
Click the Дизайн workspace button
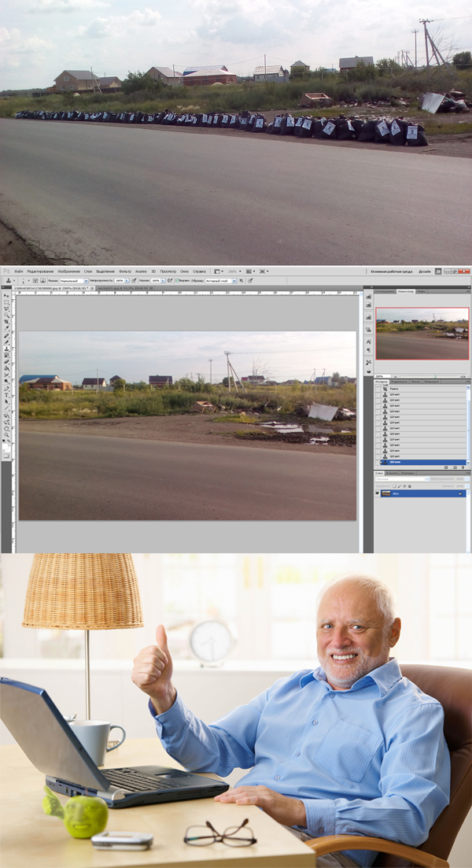point(425,271)
